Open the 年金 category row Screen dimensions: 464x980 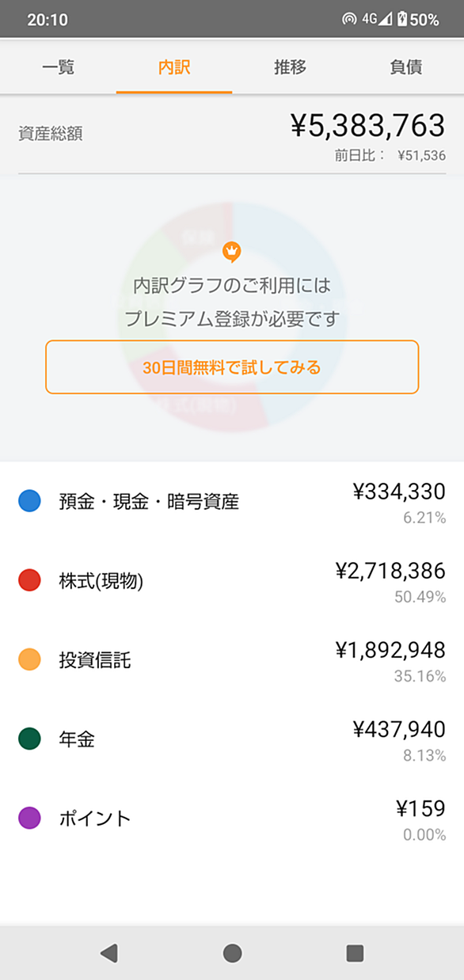[232, 739]
